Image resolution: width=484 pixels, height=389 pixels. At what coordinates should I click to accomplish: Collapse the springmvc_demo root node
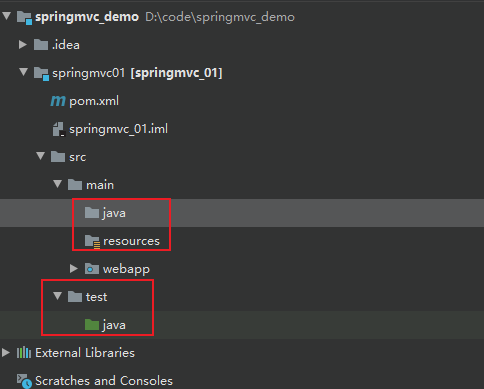tap(7, 16)
